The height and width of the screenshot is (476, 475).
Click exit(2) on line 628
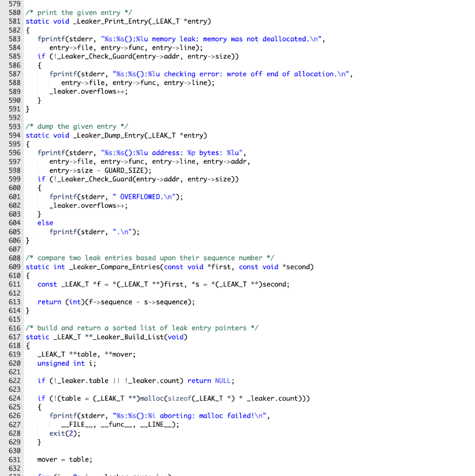coord(65,434)
